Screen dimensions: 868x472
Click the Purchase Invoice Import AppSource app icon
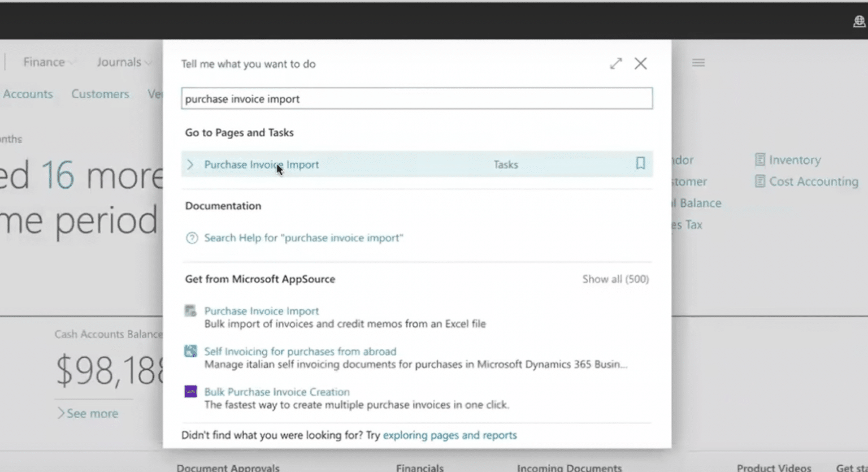click(x=191, y=310)
